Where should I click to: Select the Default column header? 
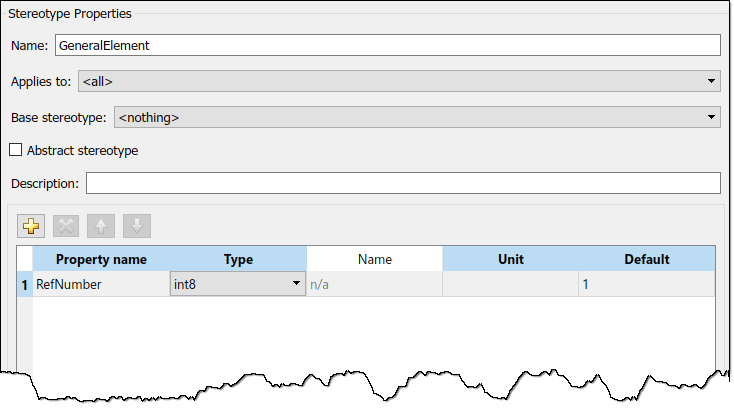click(646, 259)
